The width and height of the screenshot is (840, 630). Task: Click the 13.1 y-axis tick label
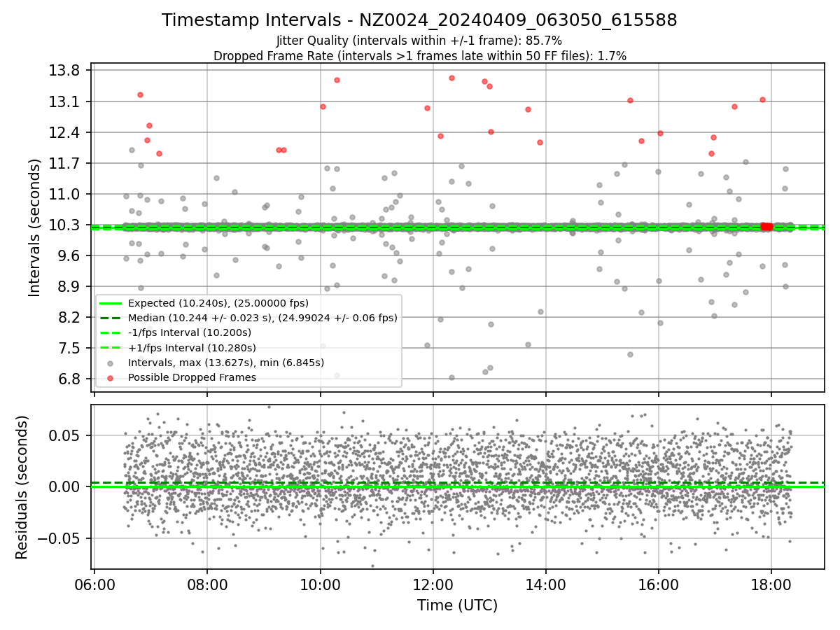click(66, 102)
